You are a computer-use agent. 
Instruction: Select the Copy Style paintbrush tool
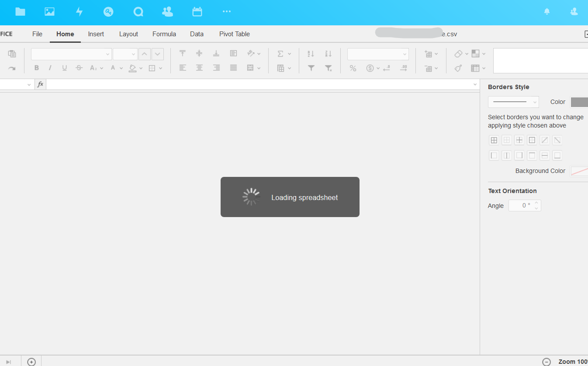click(457, 68)
